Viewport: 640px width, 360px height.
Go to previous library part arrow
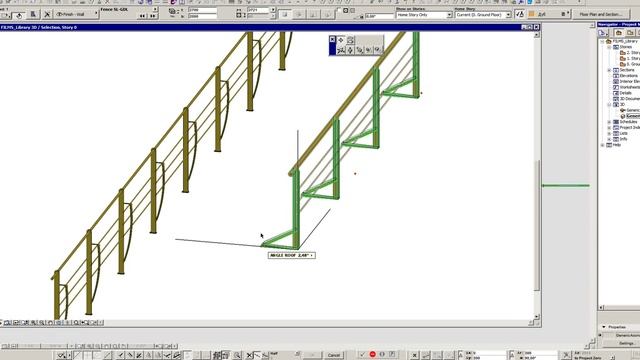point(142,16)
